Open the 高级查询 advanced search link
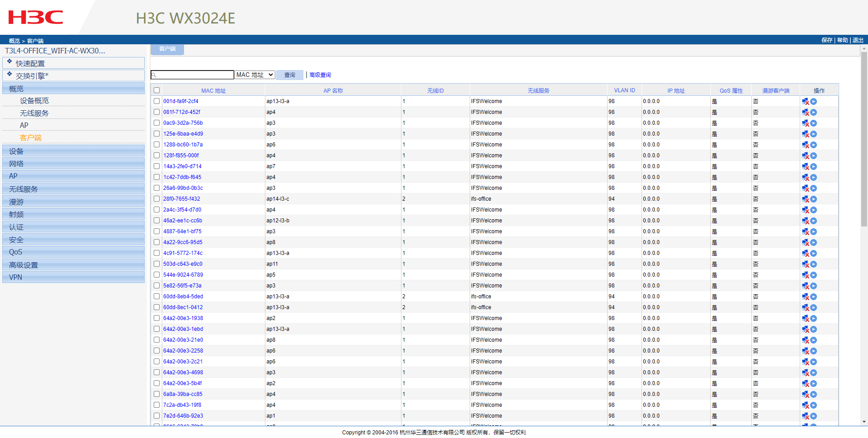Viewport: 868px width, 438px height. coord(320,75)
